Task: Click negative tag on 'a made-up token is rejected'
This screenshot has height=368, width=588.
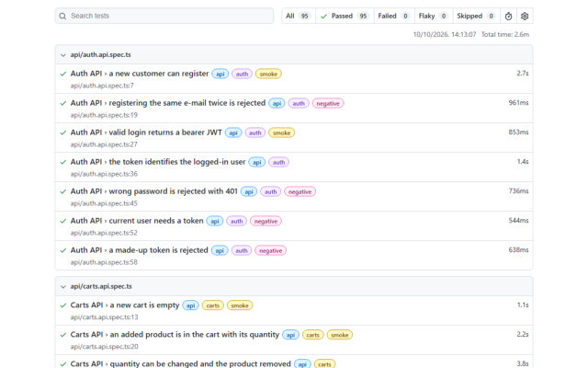Action: click(270, 250)
